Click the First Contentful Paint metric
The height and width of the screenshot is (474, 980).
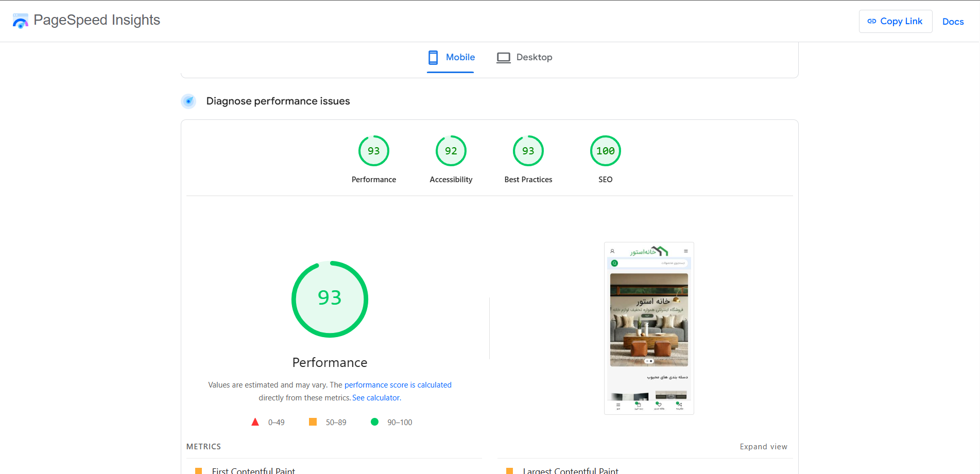point(253,470)
